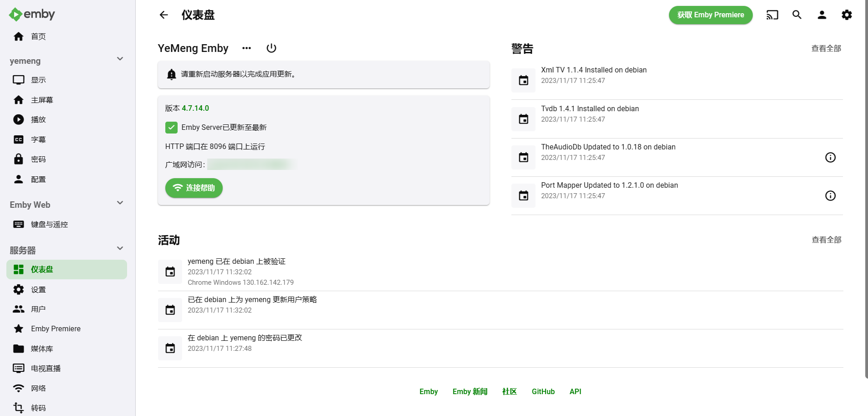Image resolution: width=868 pixels, height=416 pixels.
Task: Collapse the yemeng sidebar section
Action: click(x=120, y=59)
